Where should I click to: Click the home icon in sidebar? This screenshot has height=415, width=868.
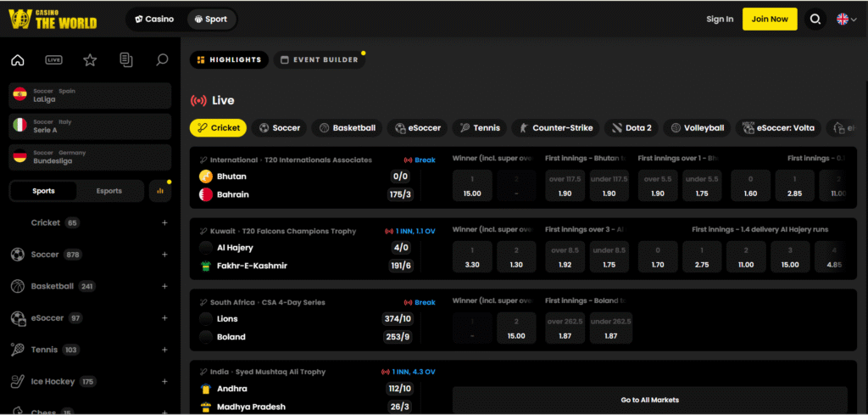[x=18, y=60]
